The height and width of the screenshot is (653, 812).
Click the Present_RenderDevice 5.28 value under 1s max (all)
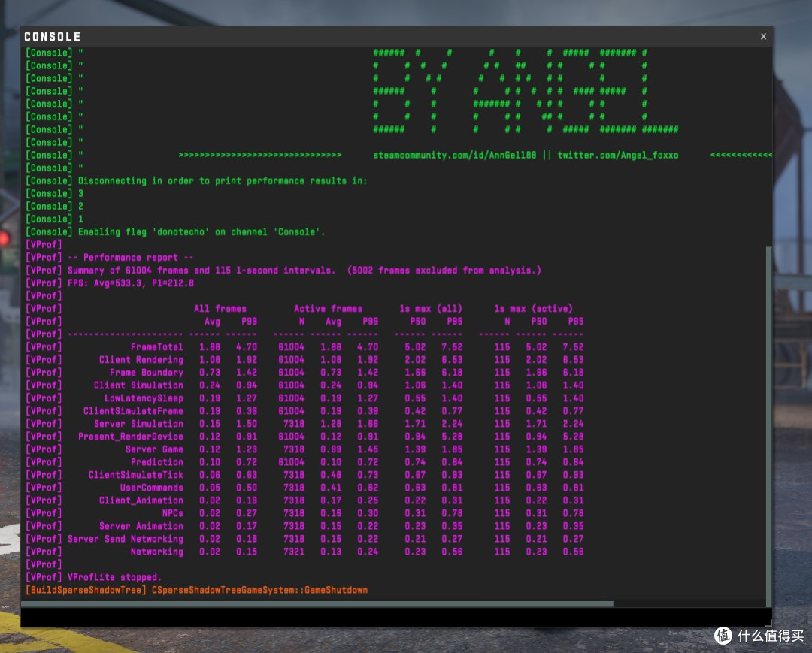point(452,436)
